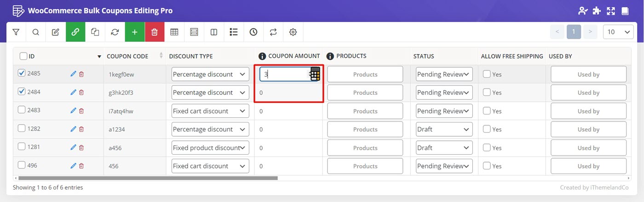Open the meta fields keyboard-style icon

[x=194, y=32]
